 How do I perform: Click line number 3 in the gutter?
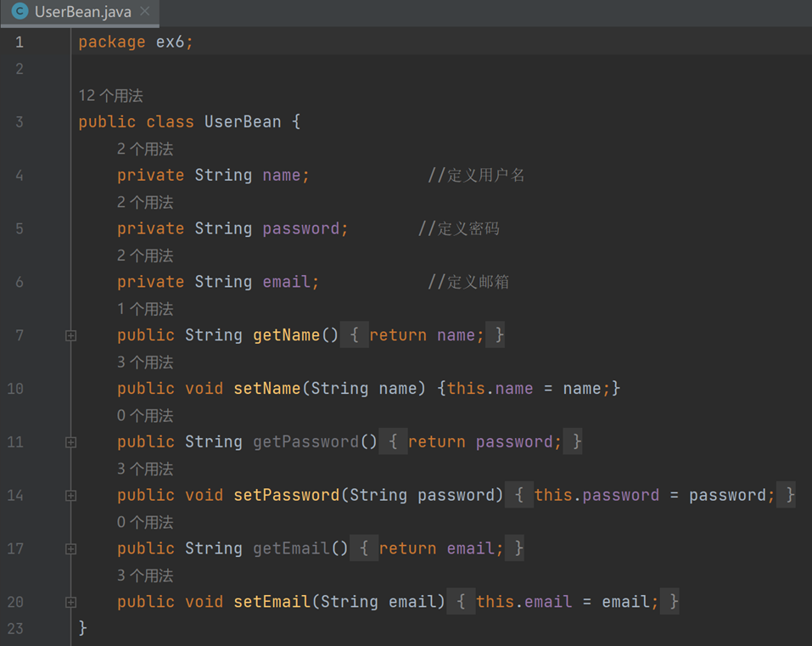pos(20,121)
